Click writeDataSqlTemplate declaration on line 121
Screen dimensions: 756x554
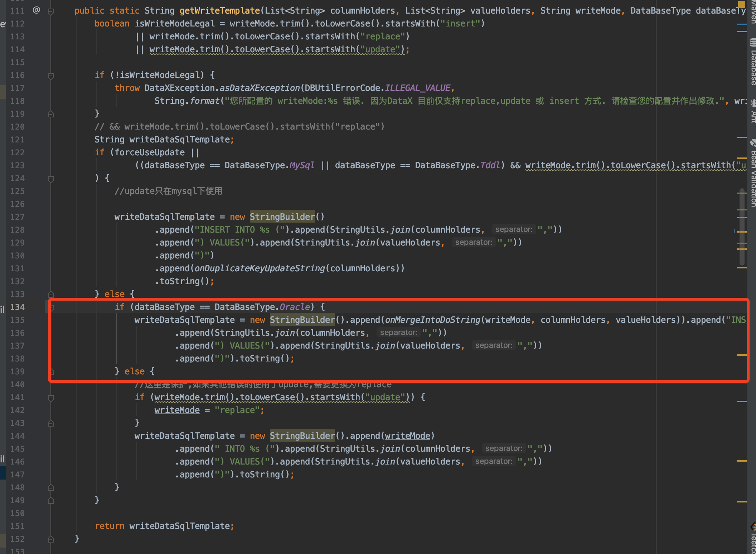(180, 140)
